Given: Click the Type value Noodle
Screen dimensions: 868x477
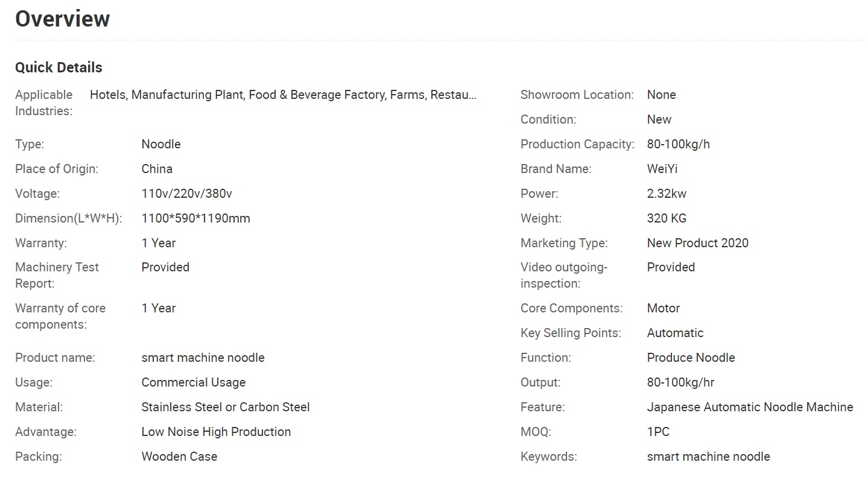Looking at the screenshot, I should [x=161, y=144].
